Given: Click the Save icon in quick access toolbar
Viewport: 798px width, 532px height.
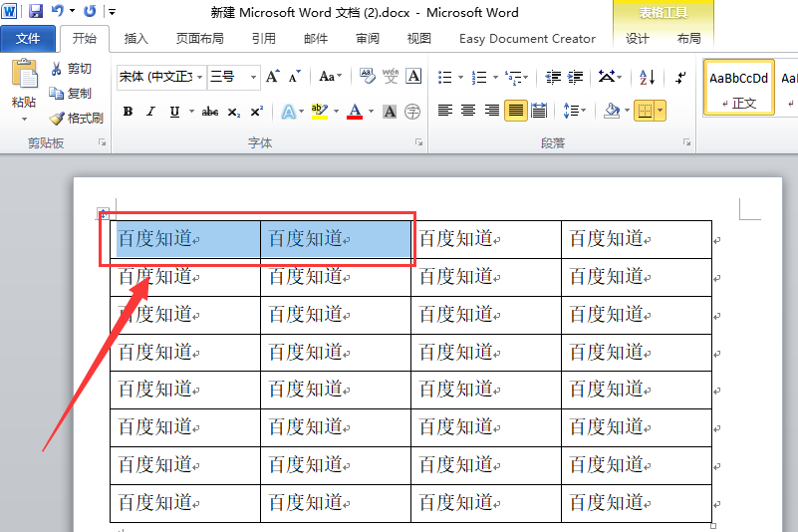Looking at the screenshot, I should pos(35,11).
